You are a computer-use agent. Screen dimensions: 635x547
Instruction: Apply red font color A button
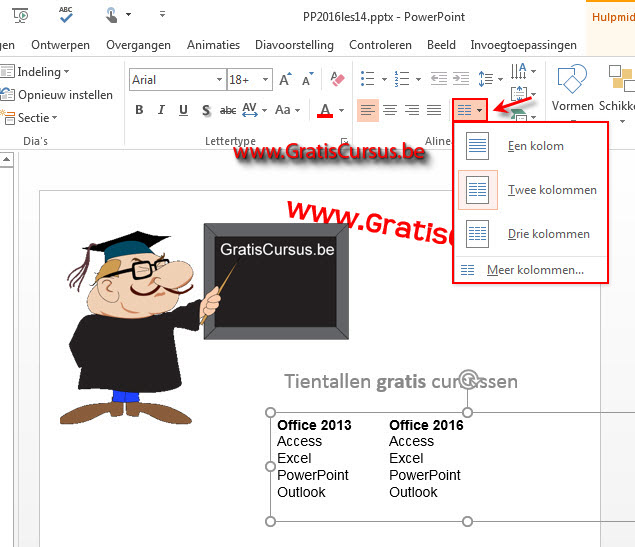[325, 110]
